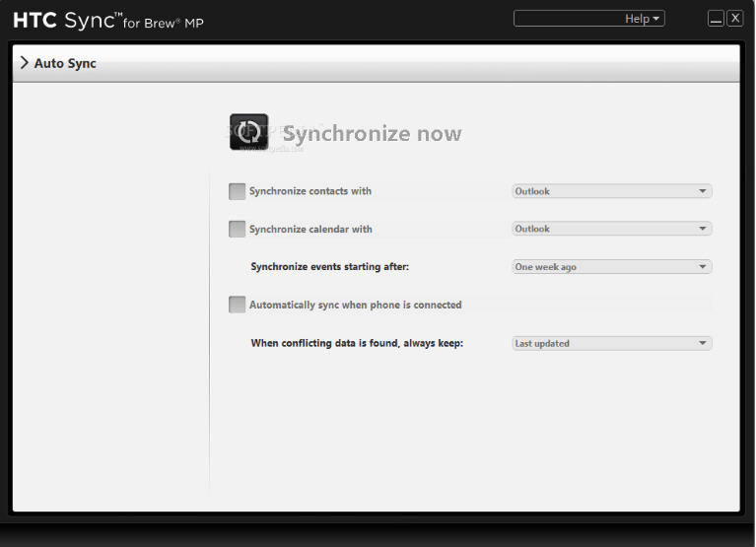Enable Synchronize calendar with checkbox
The width and height of the screenshot is (756, 547).
pos(237,229)
